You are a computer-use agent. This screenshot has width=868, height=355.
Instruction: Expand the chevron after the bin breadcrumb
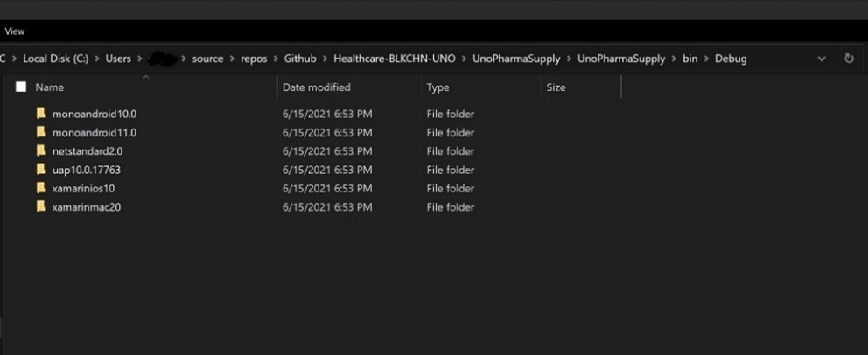(706, 59)
